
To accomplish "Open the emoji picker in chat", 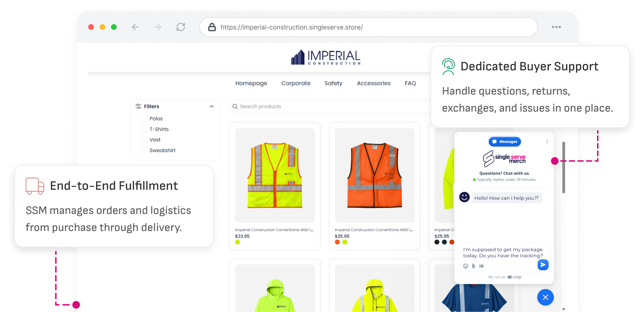I will (466, 266).
